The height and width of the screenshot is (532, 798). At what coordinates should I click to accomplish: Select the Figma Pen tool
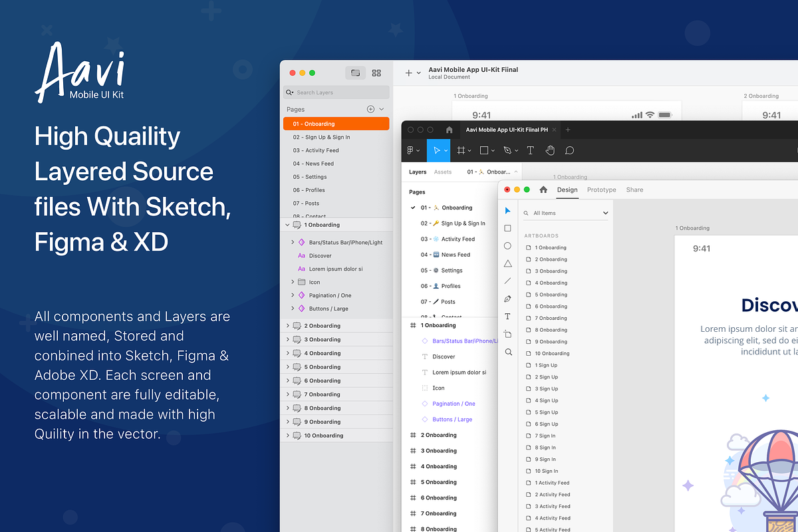click(509, 150)
